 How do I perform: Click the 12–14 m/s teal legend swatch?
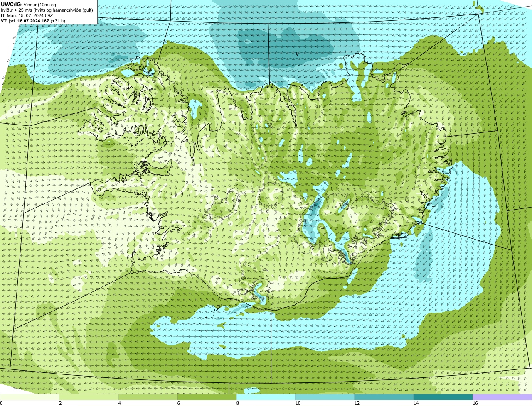point(384,397)
